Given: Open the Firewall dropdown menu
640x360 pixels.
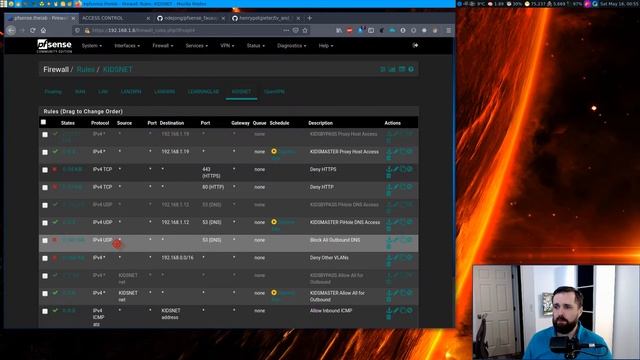Looking at the screenshot, I should (162, 46).
